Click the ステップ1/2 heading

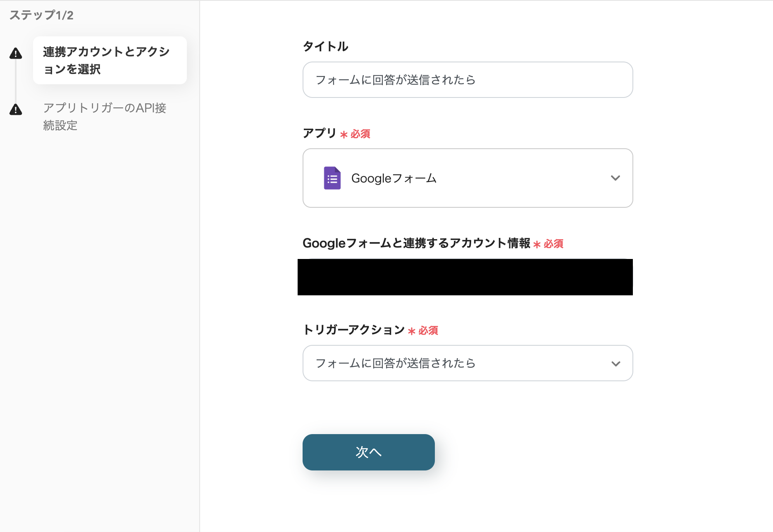(41, 15)
